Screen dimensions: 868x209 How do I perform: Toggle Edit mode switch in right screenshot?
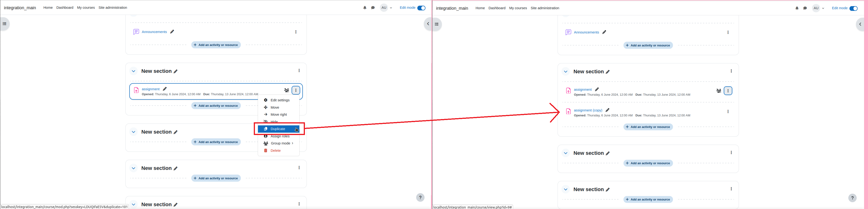click(853, 8)
